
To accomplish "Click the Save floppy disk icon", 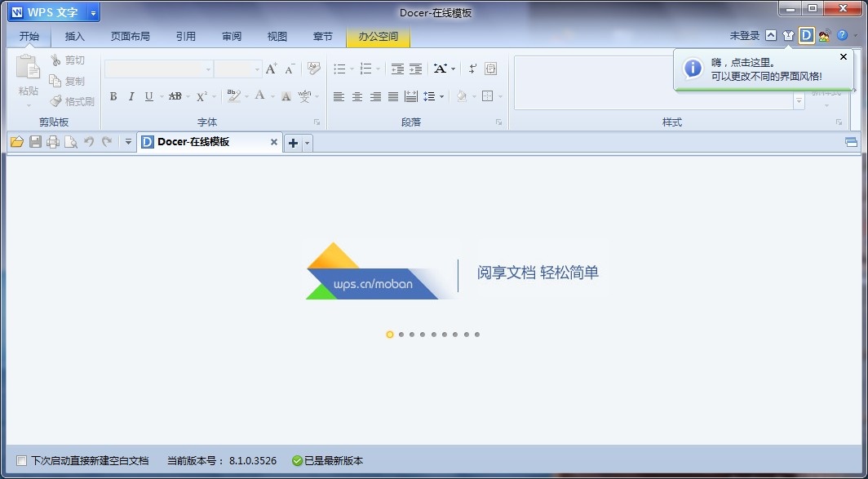I will [35, 142].
